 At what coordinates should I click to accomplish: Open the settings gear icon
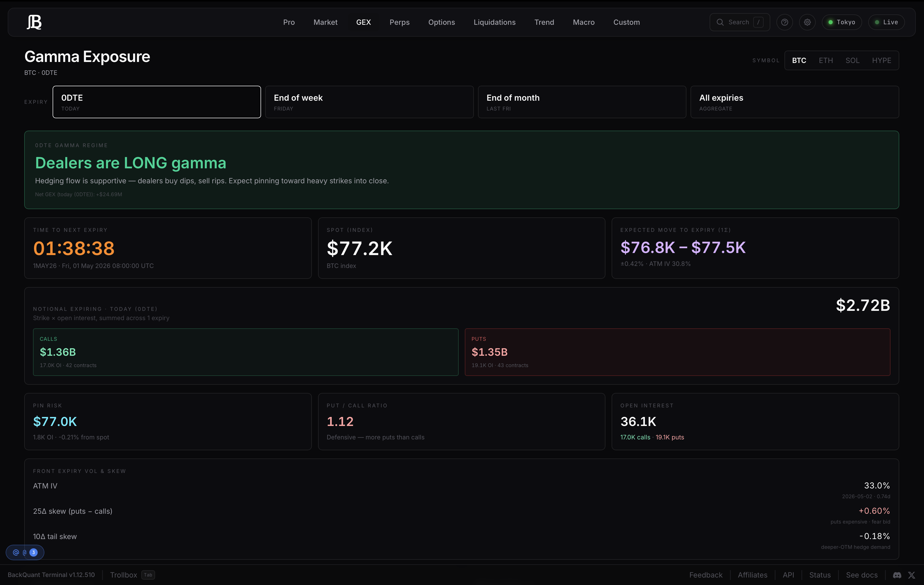click(807, 22)
